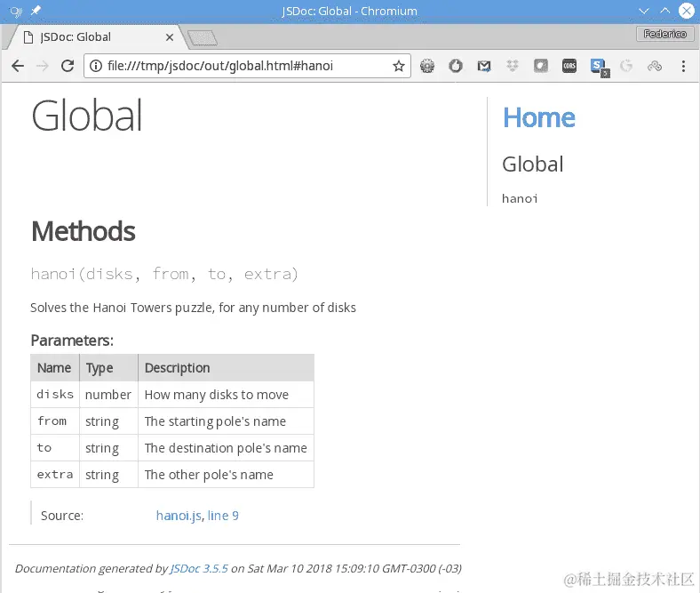Click the 'disks' parameter name cell
700x593 pixels.
point(55,394)
